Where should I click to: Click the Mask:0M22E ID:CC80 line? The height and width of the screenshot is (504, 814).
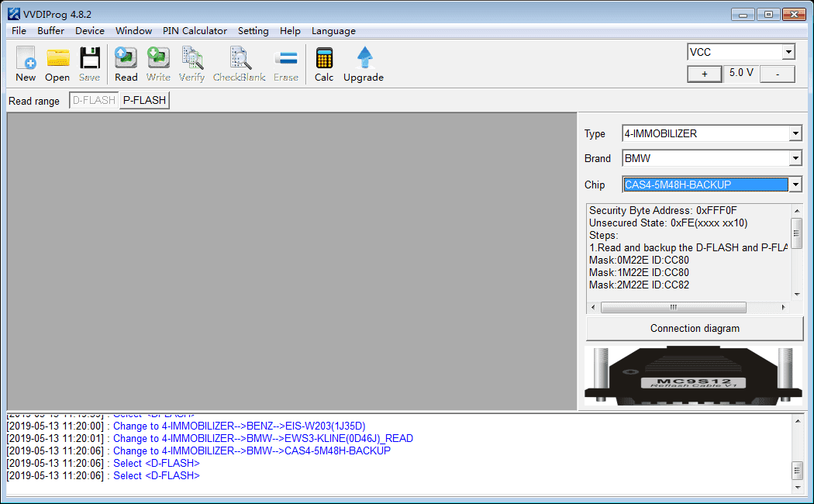coord(639,260)
